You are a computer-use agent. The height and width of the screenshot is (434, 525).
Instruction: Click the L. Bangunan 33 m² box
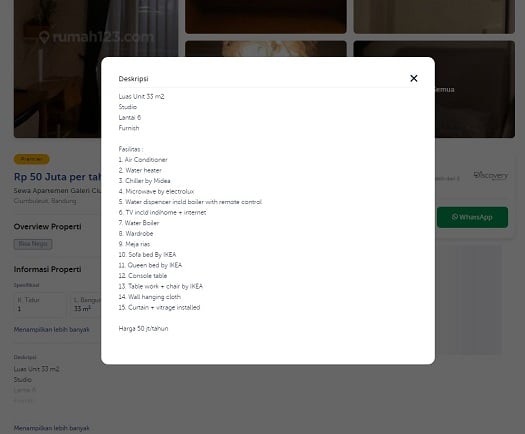[x=86, y=304]
